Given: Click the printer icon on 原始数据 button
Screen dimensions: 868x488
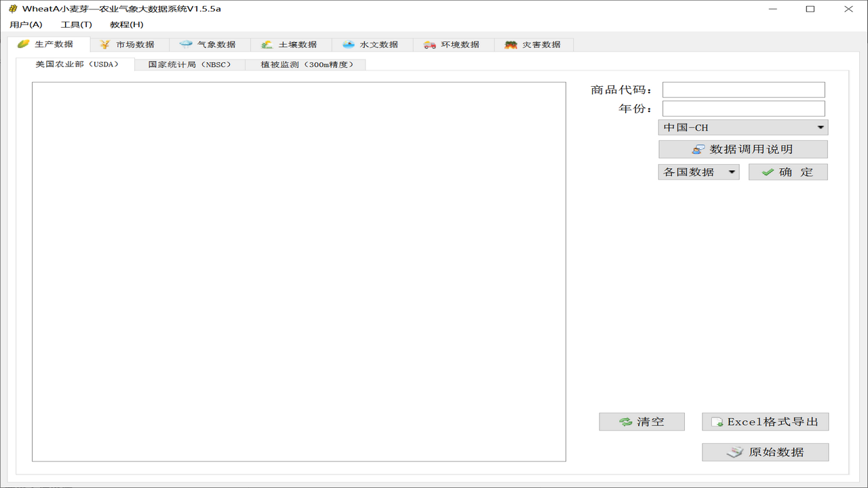Looking at the screenshot, I should pyautogui.click(x=735, y=452).
